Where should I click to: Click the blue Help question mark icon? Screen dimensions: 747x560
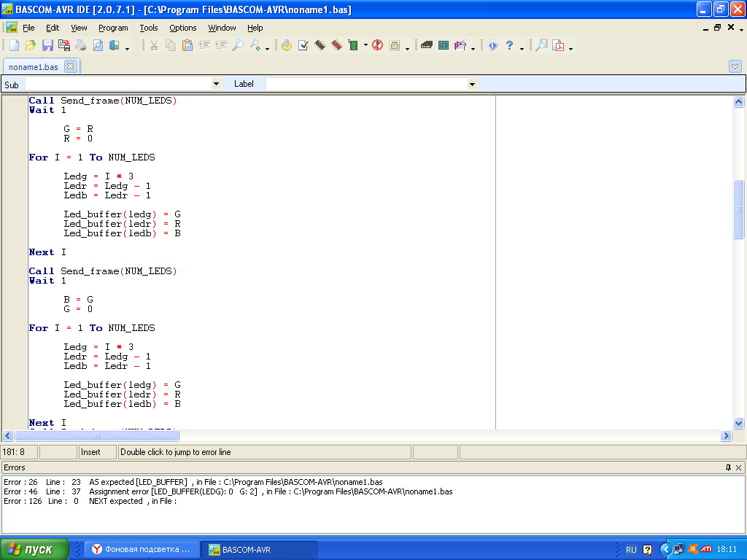coord(509,45)
